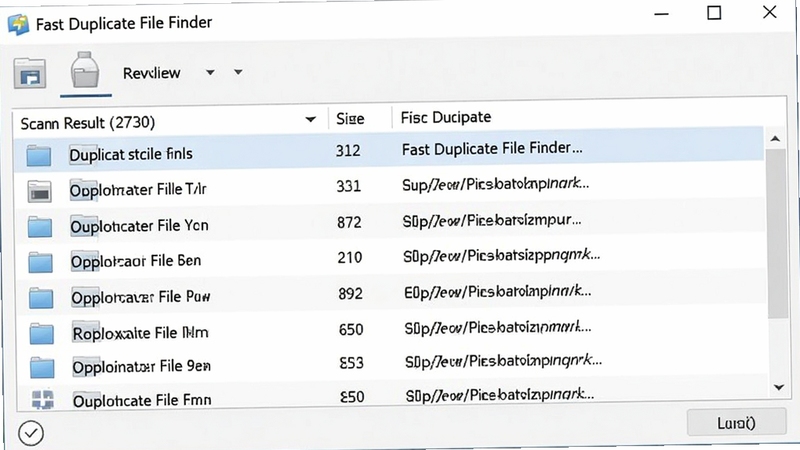
Task: Click scrollbar down arrow of results list
Action: 779,387
